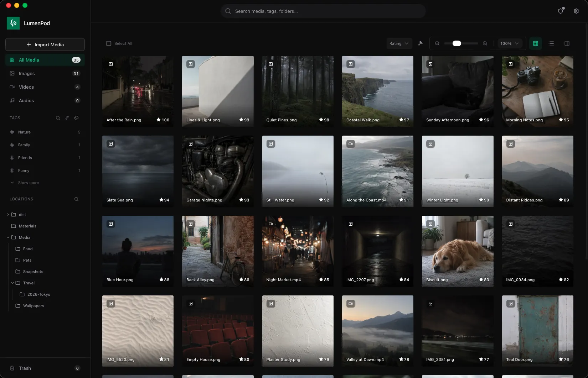Click the zoom out magnifier icon
This screenshot has height=378, width=588.
[x=437, y=43]
